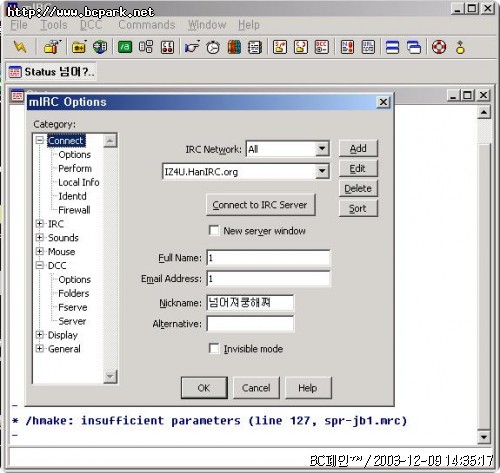The height and width of the screenshot is (473, 500).
Task: Select the Fserve tree item
Action: pos(73,307)
